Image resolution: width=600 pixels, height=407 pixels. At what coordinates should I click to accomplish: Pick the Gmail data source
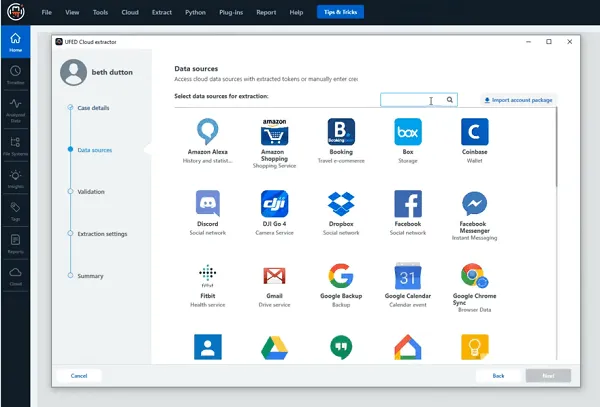(274, 276)
